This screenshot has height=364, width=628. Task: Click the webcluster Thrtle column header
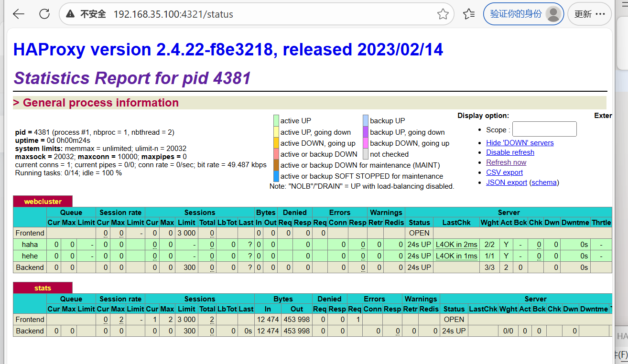click(x=601, y=223)
